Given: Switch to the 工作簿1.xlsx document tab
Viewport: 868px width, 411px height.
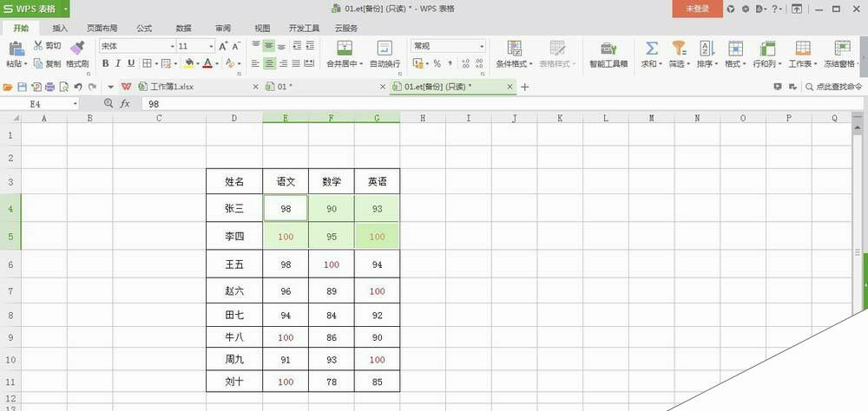Looking at the screenshot, I should (198, 87).
